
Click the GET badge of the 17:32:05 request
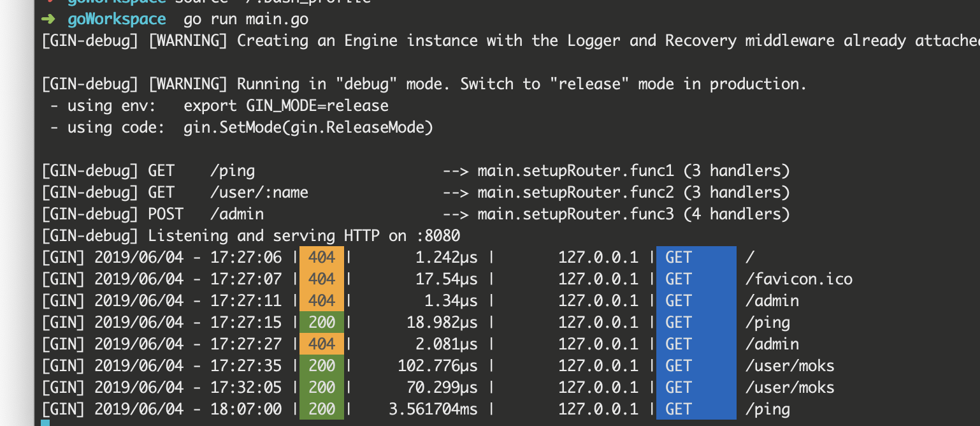pyautogui.click(x=695, y=388)
